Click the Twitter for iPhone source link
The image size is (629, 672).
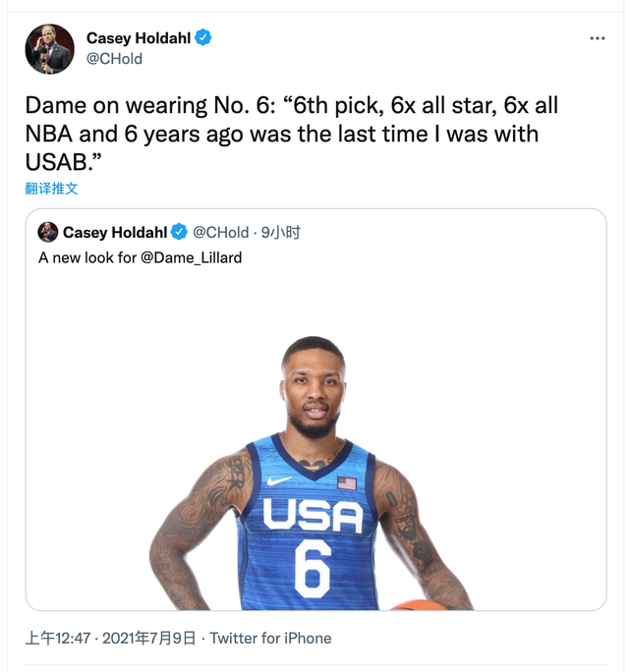click(x=270, y=638)
